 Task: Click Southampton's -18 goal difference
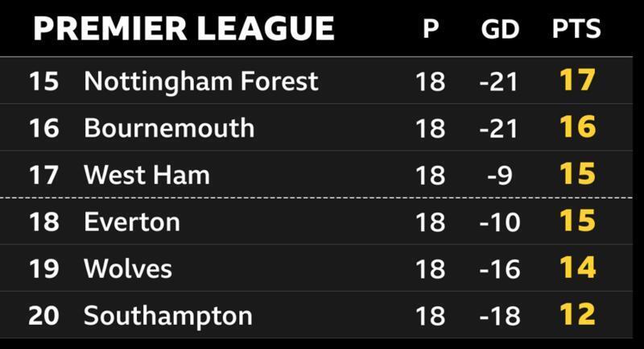coord(501,314)
